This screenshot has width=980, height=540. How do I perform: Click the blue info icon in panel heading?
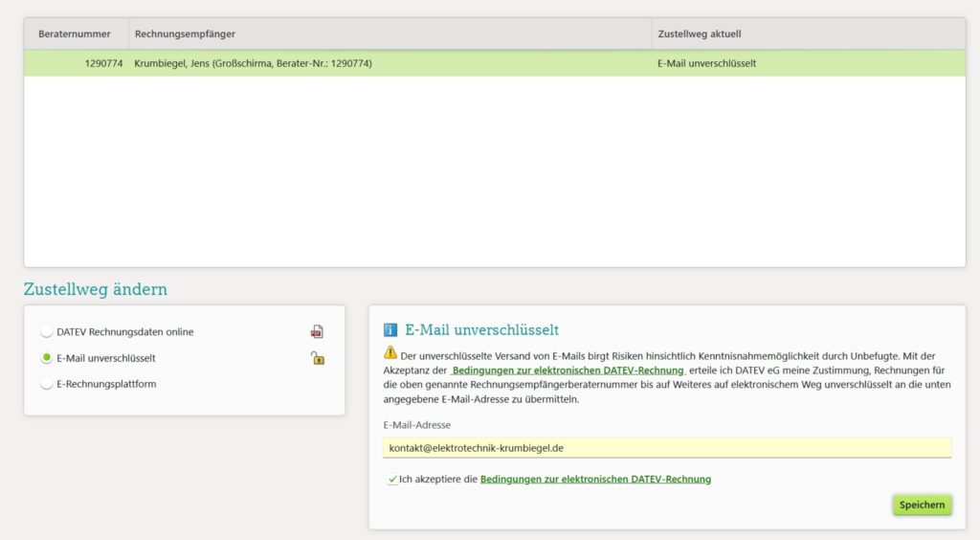(x=390, y=330)
